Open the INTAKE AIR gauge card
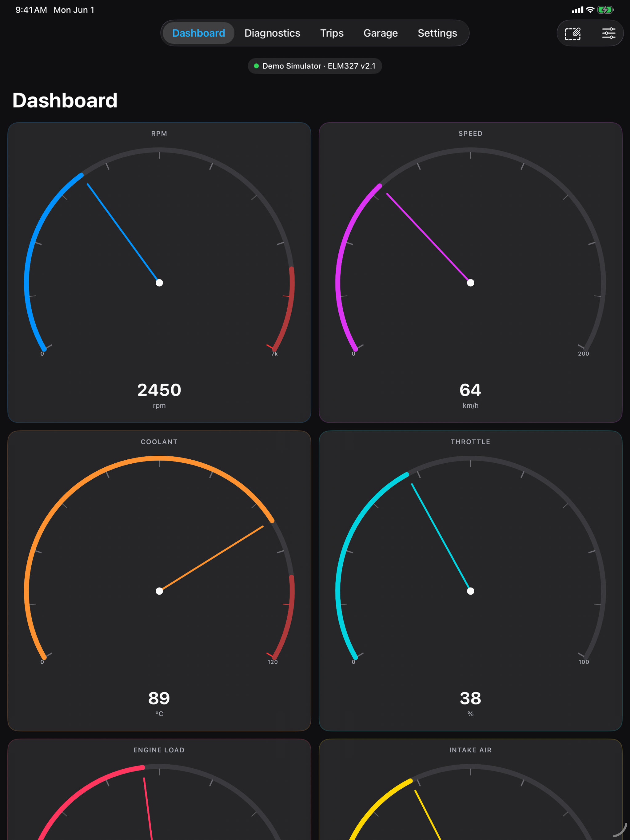The width and height of the screenshot is (630, 840). [x=470, y=789]
